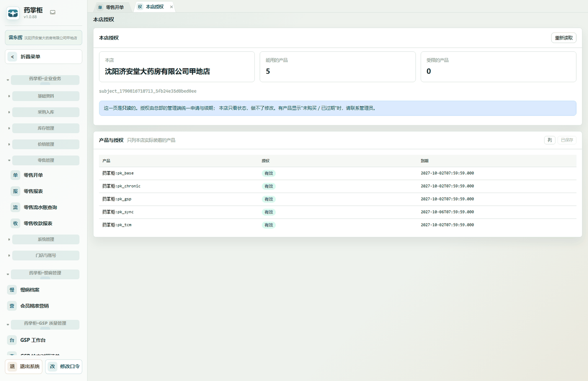Image resolution: width=588 pixels, height=381 pixels.
Task: Click the 营 icon of 会员精准营销
Action: click(12, 306)
